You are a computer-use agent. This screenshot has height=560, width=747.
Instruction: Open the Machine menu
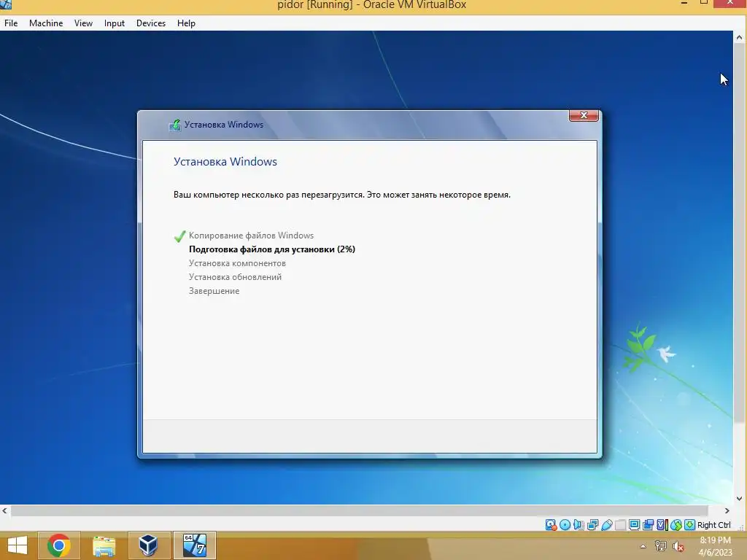point(46,23)
